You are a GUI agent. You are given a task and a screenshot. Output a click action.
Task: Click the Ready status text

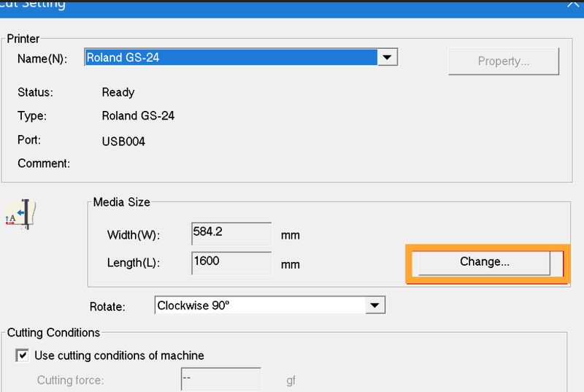click(118, 92)
